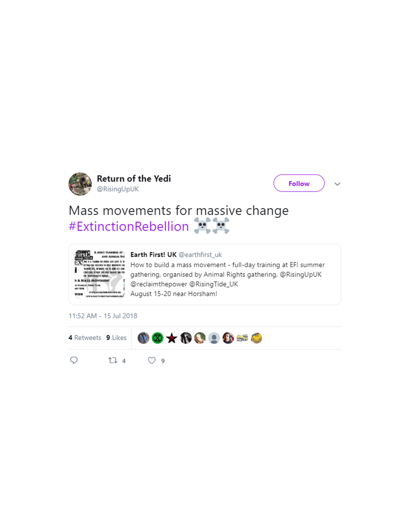View the list of 4 Retweets
The height and width of the screenshot is (532, 411).
(85, 338)
